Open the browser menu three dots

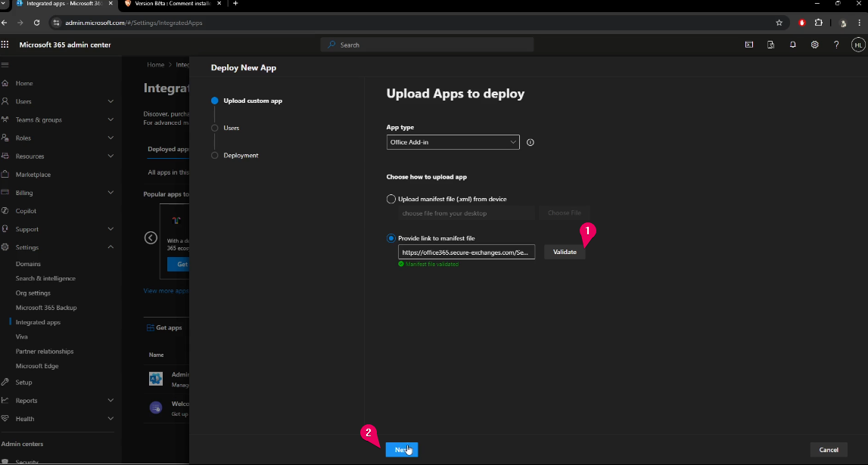[859, 23]
